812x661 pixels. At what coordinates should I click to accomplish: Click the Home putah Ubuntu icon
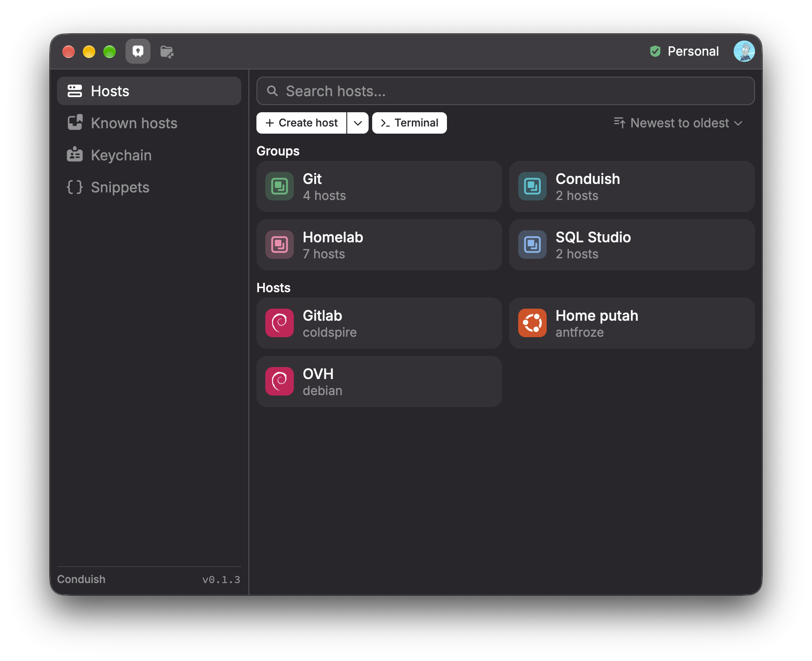[x=532, y=323]
